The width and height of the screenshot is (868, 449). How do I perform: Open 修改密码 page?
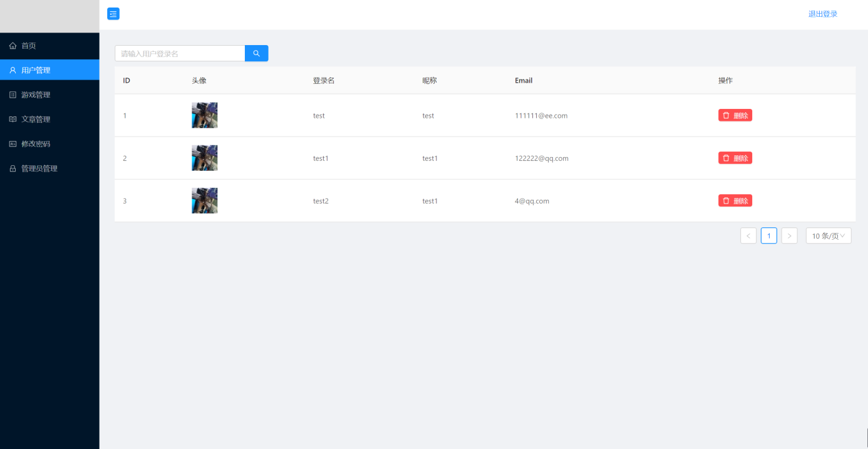tap(49, 143)
